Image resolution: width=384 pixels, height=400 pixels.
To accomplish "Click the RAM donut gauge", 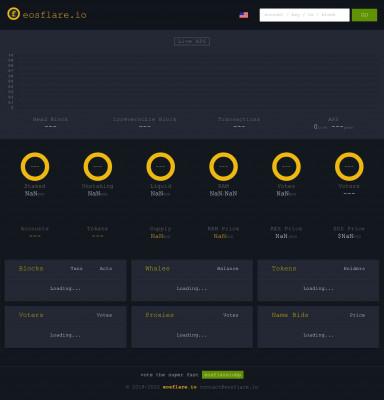I will (223, 166).
